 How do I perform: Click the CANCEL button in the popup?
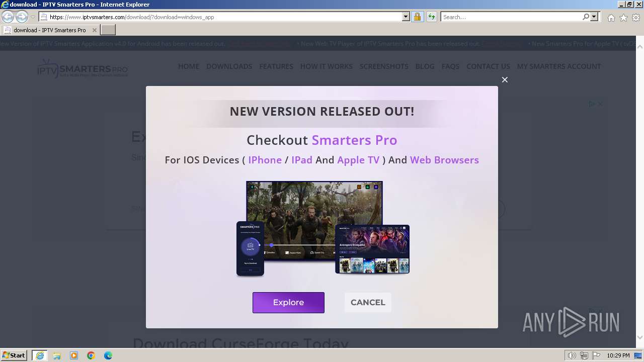coord(368,303)
